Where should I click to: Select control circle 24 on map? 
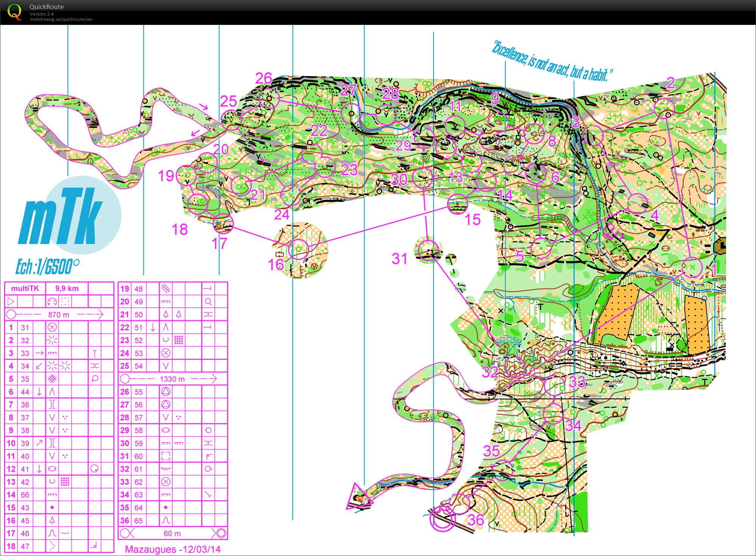tap(290, 196)
